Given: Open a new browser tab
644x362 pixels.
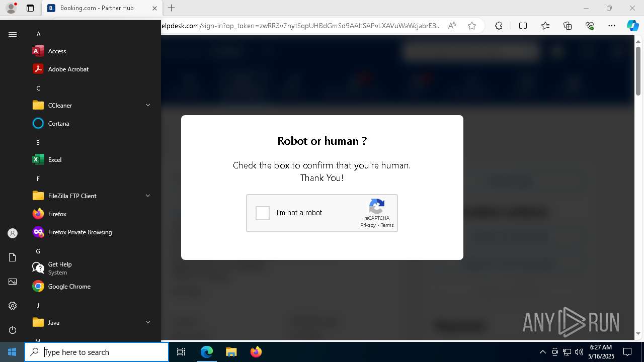Looking at the screenshot, I should tap(172, 8).
